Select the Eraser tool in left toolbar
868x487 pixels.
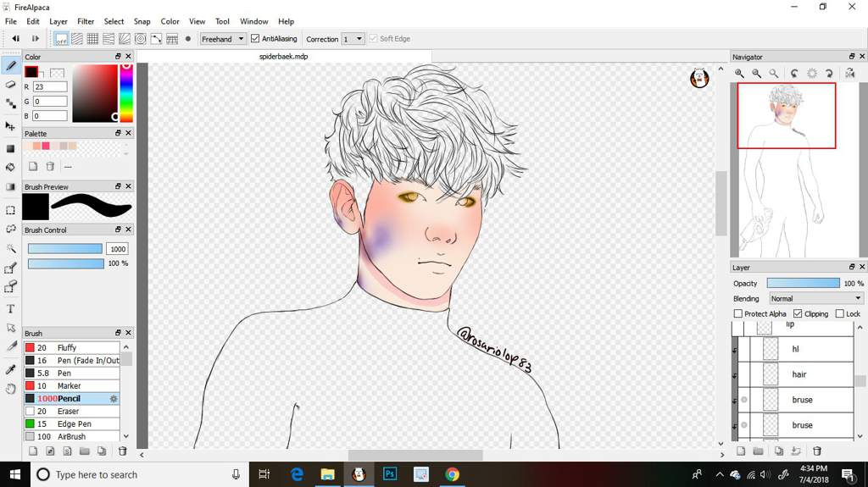coord(10,85)
